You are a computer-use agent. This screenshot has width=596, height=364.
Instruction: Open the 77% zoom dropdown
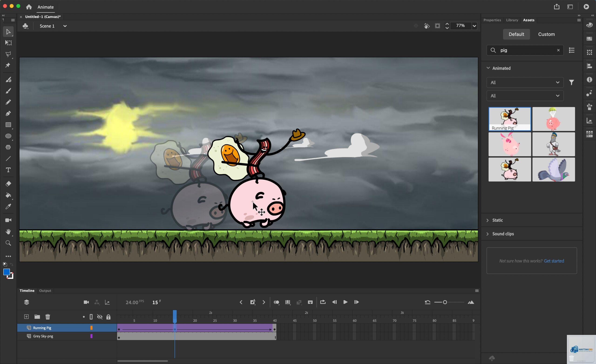(x=474, y=26)
